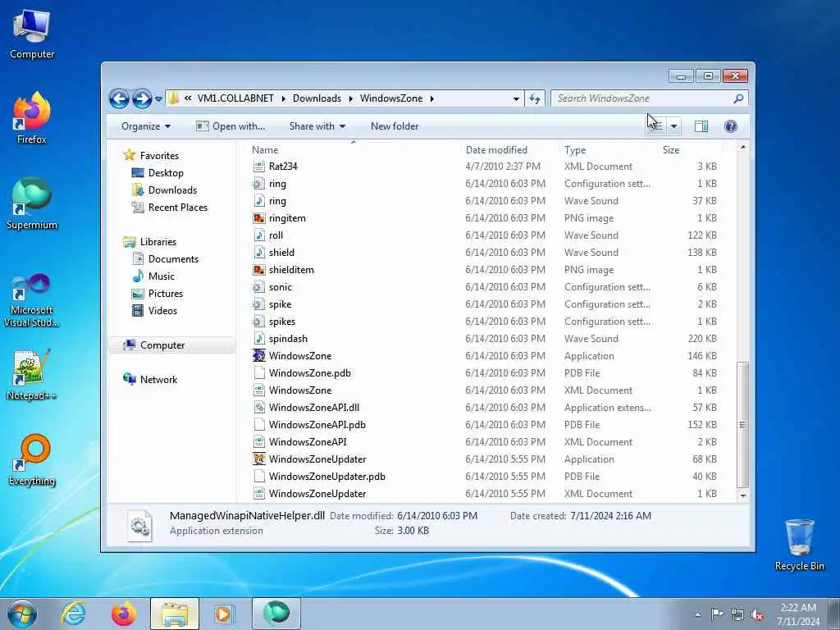Select Computer in the navigation pane

pyautogui.click(x=172, y=345)
